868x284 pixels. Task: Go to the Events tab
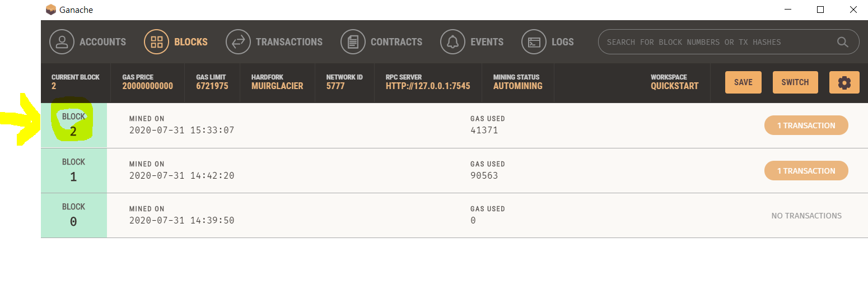tap(472, 42)
